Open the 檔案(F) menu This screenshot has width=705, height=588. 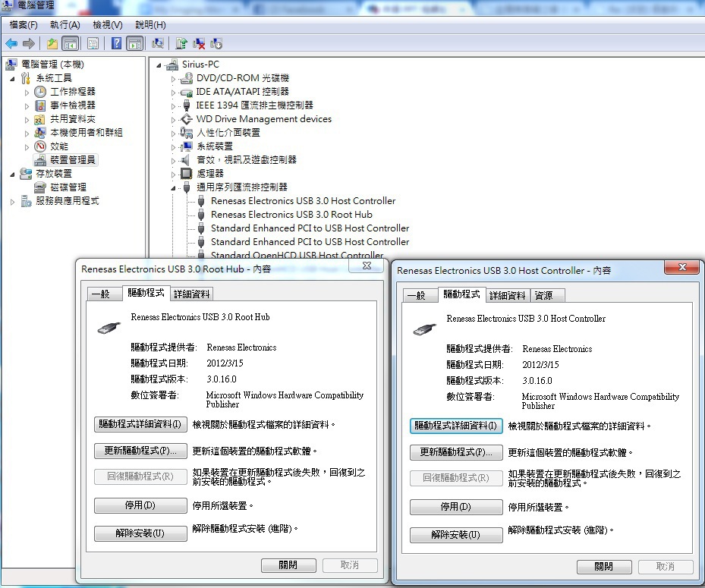(24, 25)
